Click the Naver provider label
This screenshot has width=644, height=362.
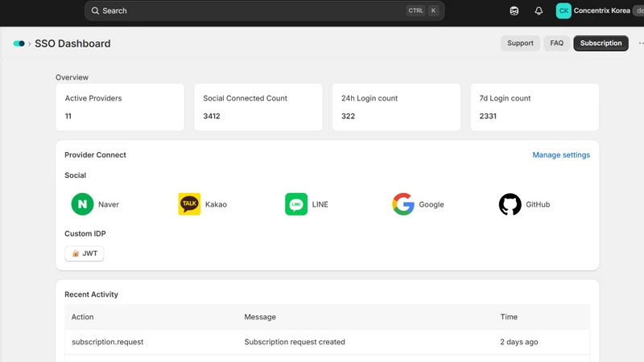[x=109, y=204]
